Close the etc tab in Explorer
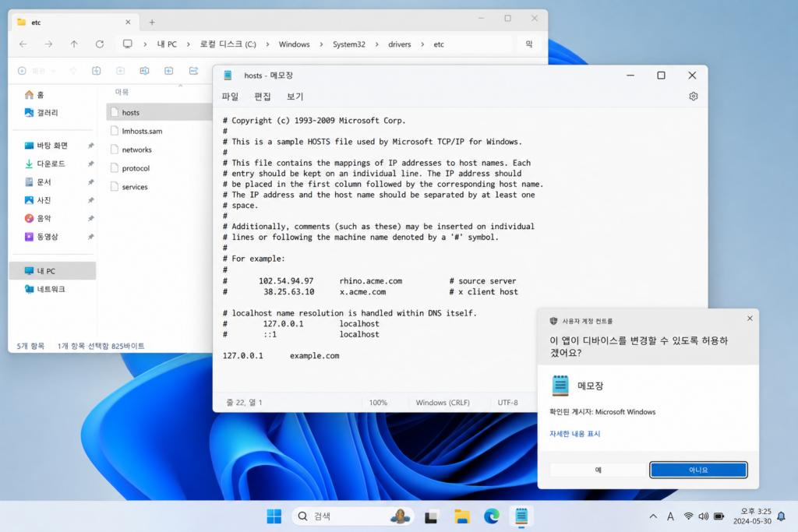This screenshot has height=532, width=798. click(128, 23)
